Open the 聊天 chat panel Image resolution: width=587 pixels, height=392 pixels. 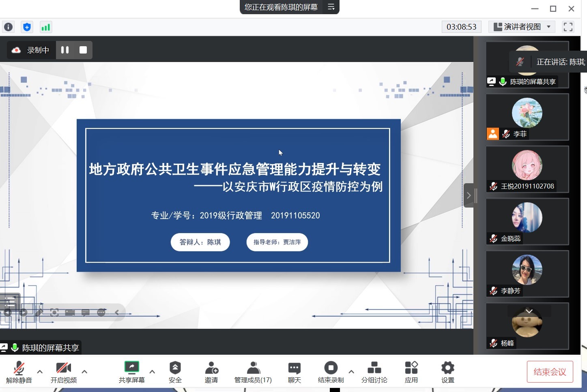(x=294, y=372)
